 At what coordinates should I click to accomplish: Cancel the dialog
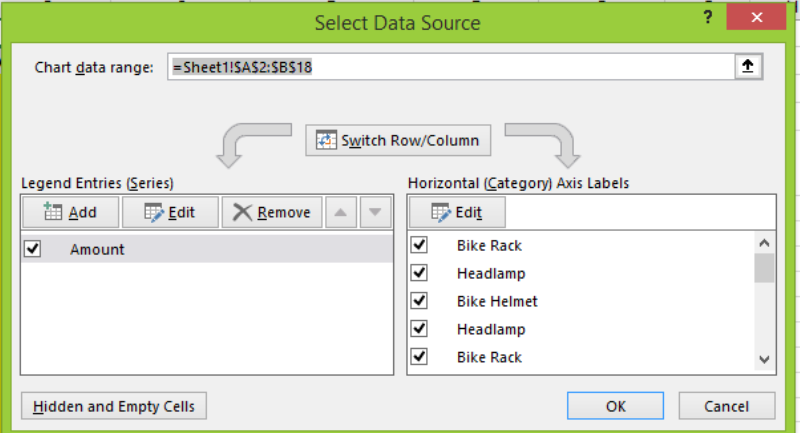click(x=727, y=406)
